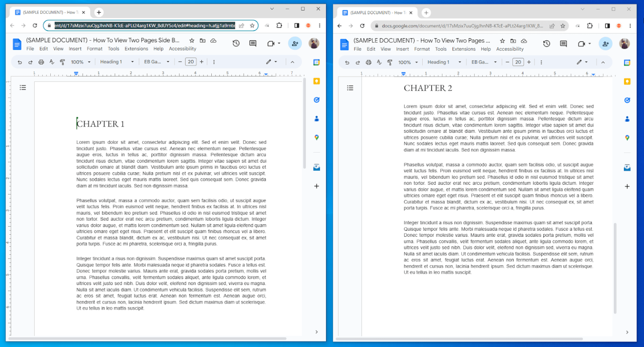
Task: Click Print icon in right window
Action: 368,62
